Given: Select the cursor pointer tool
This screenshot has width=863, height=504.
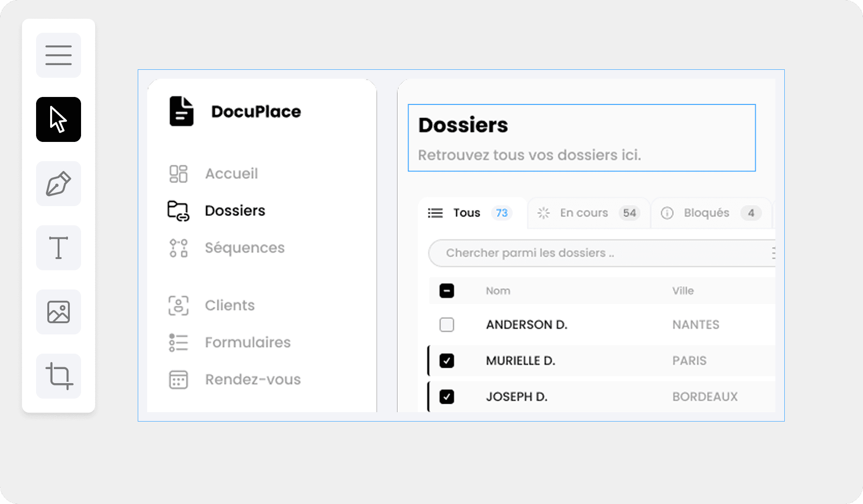Looking at the screenshot, I should tap(59, 119).
